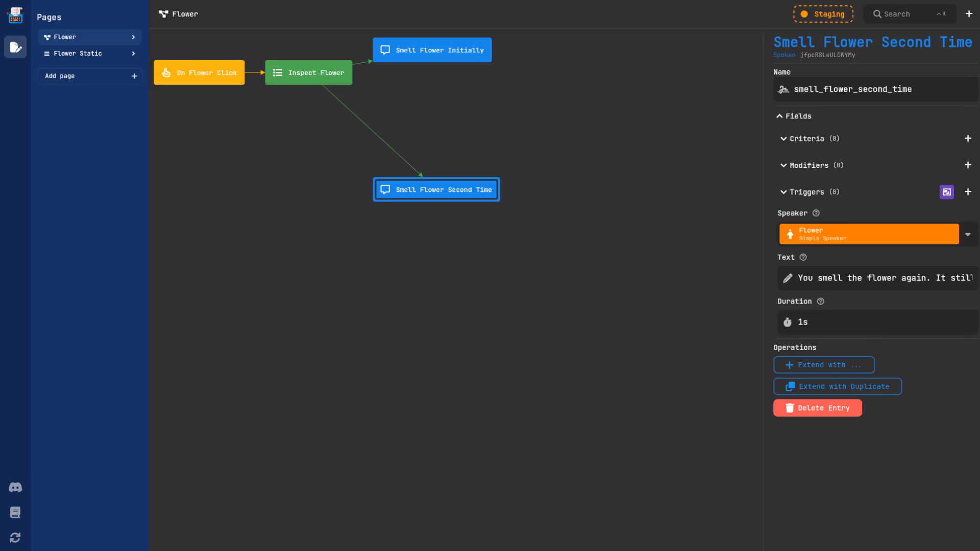Select the pages editor sidebar icon
Screen dimensions: 980x551
[15, 47]
